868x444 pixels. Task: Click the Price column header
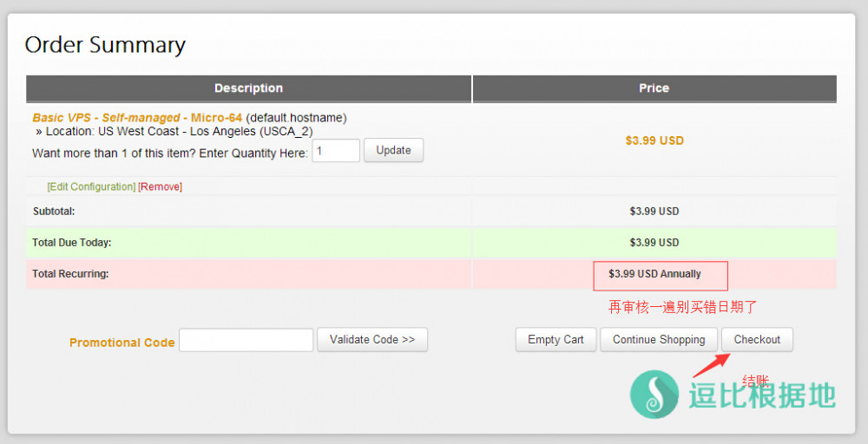click(x=654, y=88)
